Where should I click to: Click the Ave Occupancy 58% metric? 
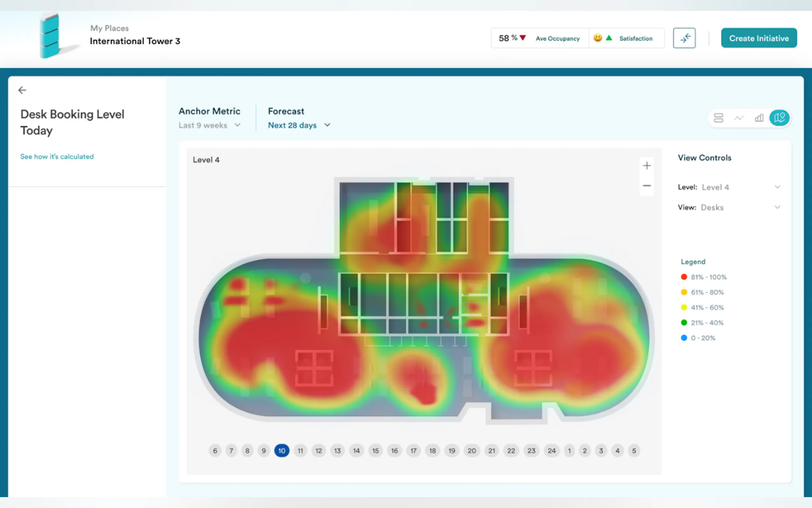pyautogui.click(x=539, y=38)
